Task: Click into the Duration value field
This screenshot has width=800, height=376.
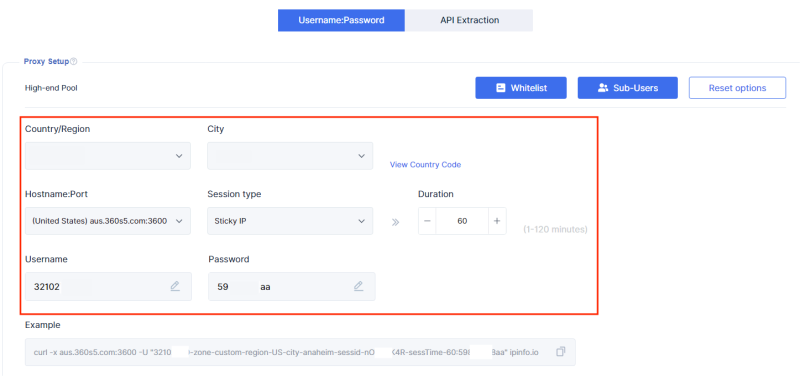Action: pyautogui.click(x=462, y=221)
